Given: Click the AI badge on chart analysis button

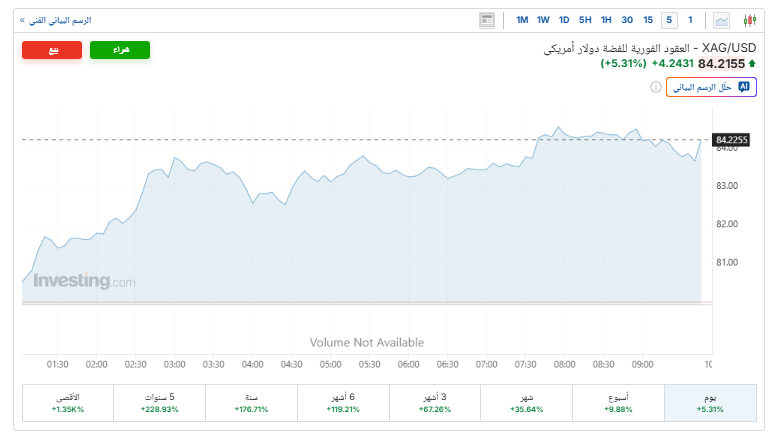Looking at the screenshot, I should click(743, 87).
